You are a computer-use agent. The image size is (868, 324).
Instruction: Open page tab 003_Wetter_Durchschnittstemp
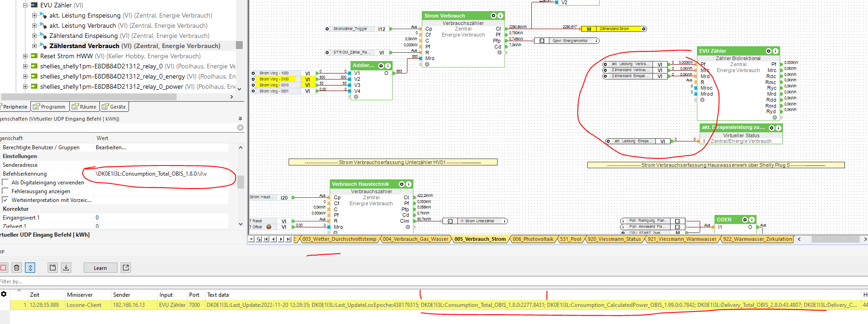339,239
